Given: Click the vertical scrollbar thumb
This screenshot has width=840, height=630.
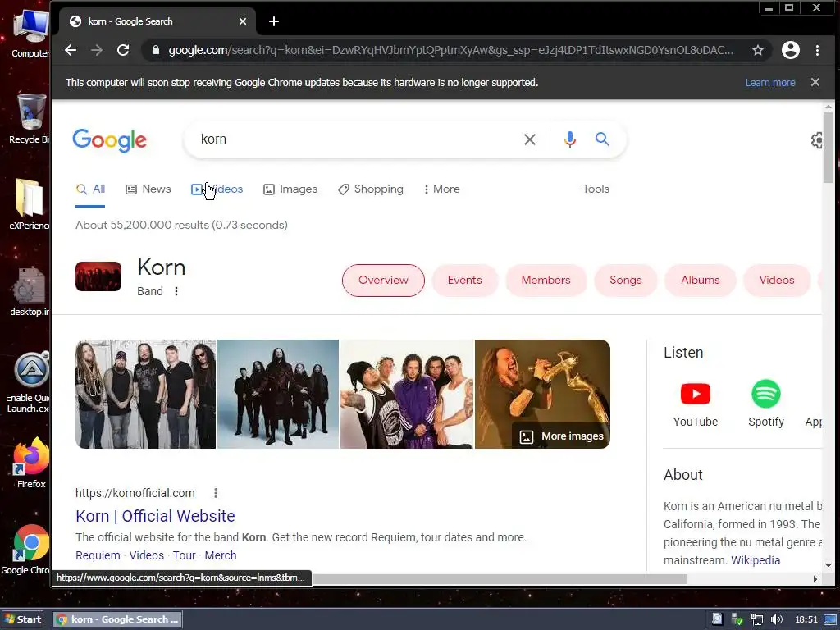Looking at the screenshot, I should [829, 148].
